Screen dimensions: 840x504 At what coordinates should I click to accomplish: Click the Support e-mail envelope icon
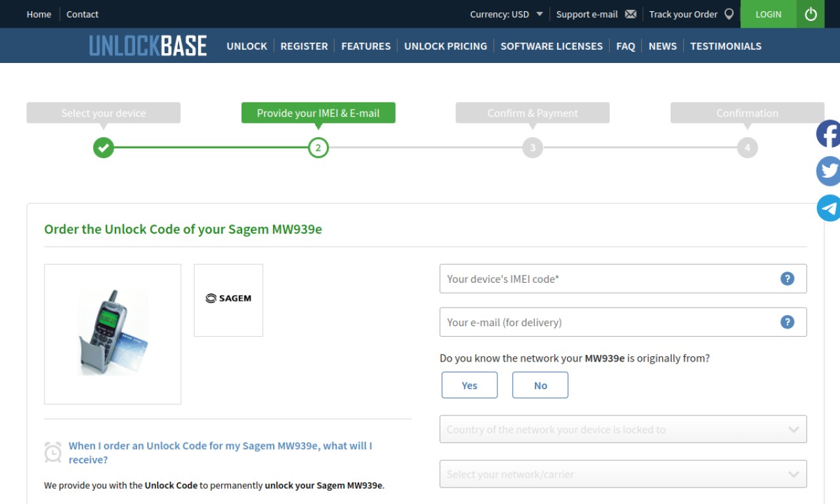pos(631,14)
